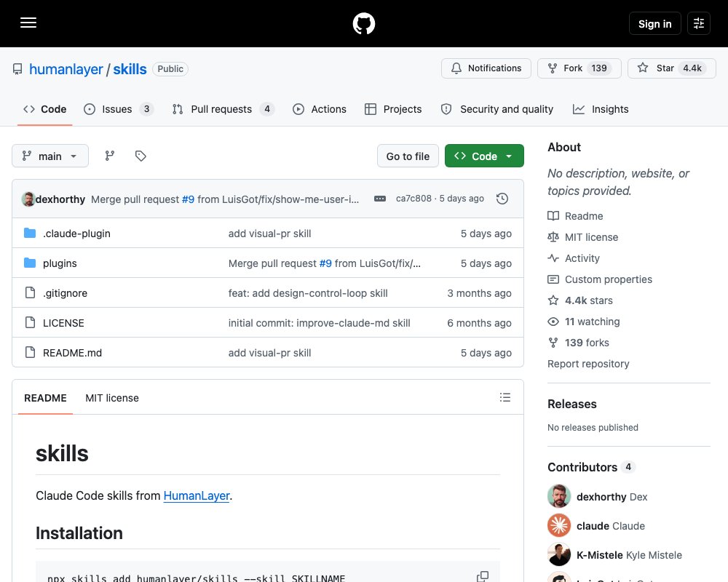Click the README.md file icon
728x582 pixels.
30,352
